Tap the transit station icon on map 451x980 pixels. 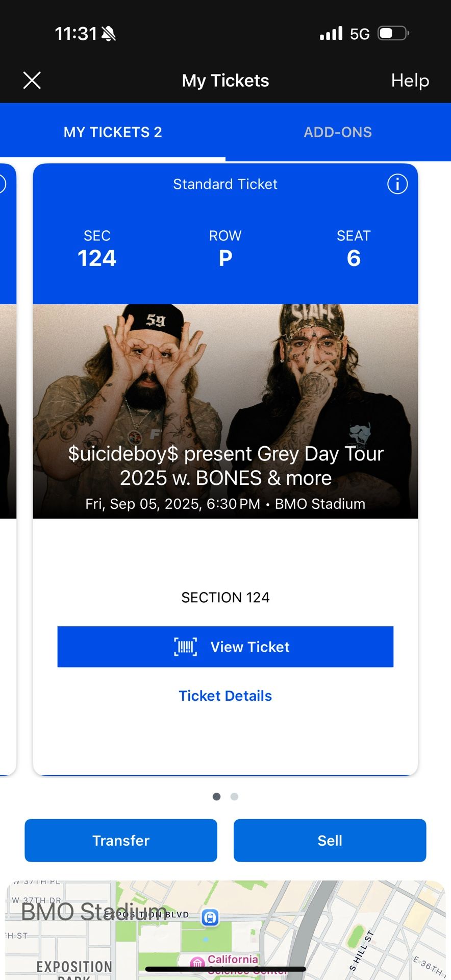(210, 917)
